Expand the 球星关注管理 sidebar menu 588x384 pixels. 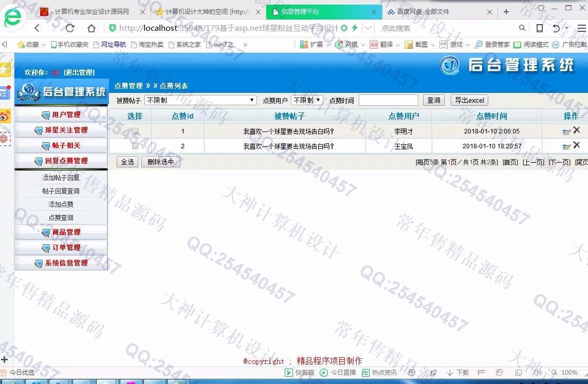tap(61, 130)
